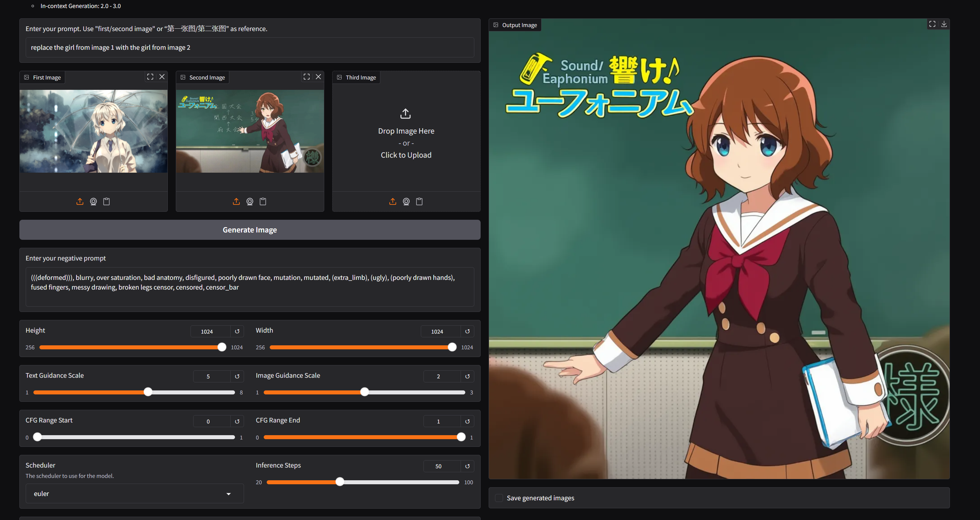
Task: Reset the Height value
Action: pos(237,331)
